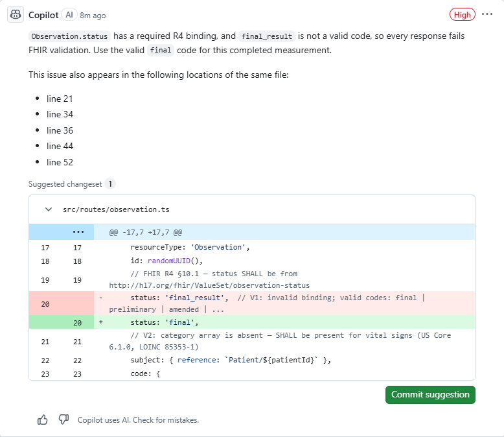
Task: Click the Copilot avatar icon
Action: 16,14
